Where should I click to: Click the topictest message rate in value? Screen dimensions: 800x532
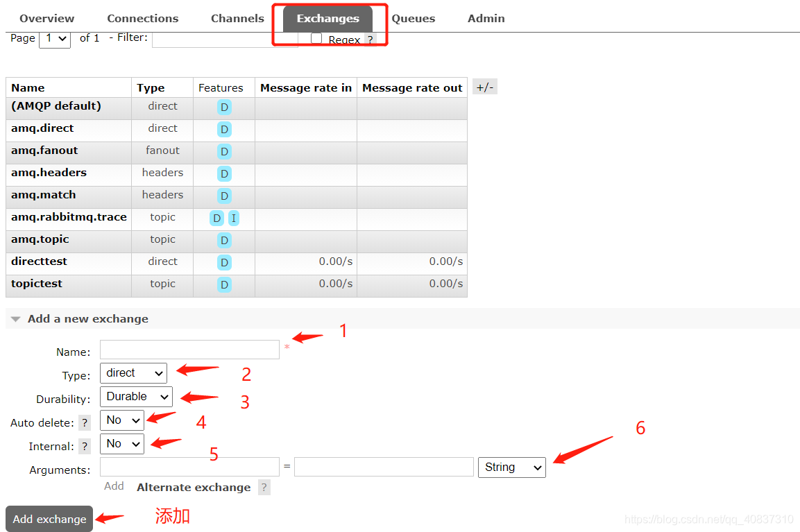point(335,284)
